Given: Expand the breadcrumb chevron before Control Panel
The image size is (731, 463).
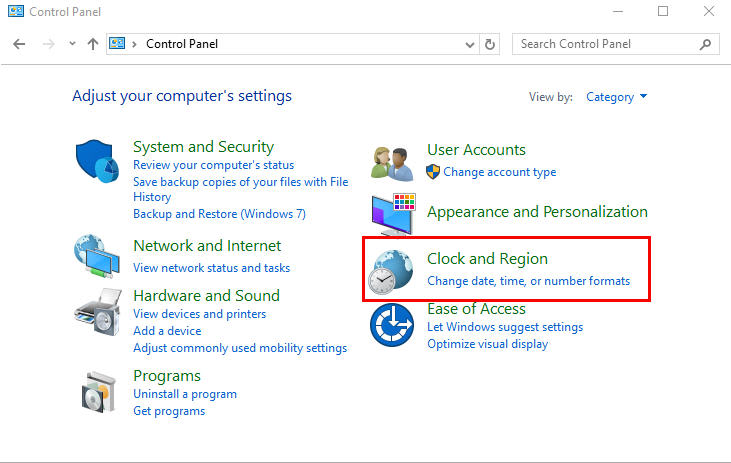Looking at the screenshot, I should tap(134, 44).
